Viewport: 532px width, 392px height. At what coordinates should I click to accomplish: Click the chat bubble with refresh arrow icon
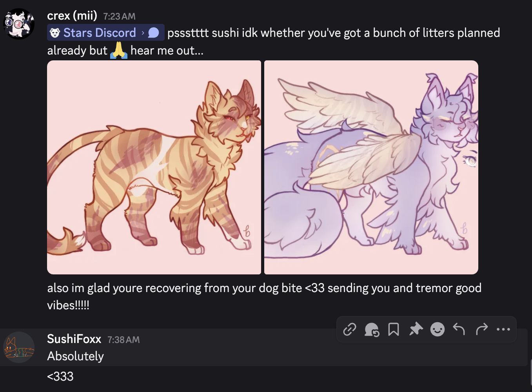tap(372, 329)
